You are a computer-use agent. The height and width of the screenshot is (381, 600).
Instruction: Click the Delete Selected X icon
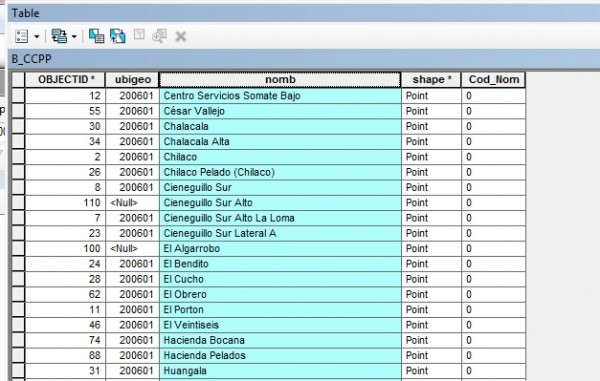[x=181, y=37]
